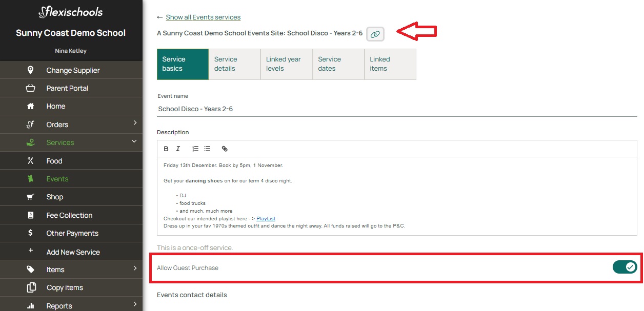Toggle bold formatting in description editor

point(166,149)
